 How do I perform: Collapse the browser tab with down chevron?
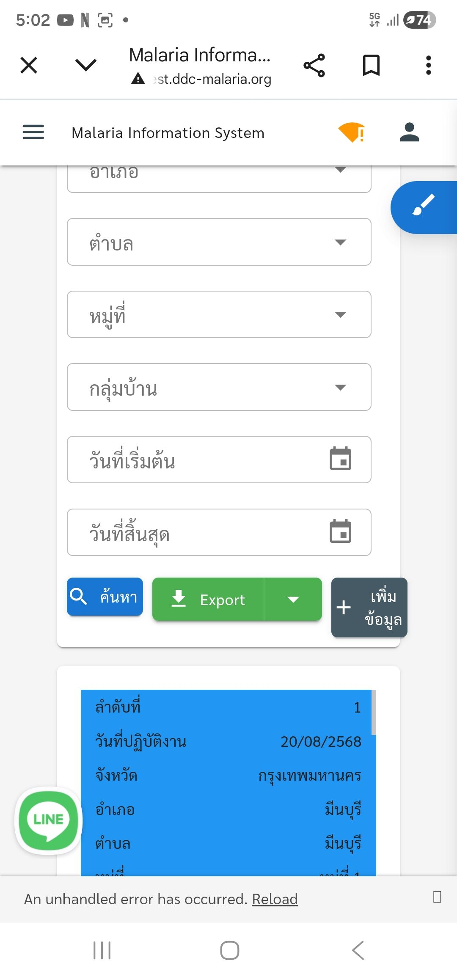pos(86,65)
